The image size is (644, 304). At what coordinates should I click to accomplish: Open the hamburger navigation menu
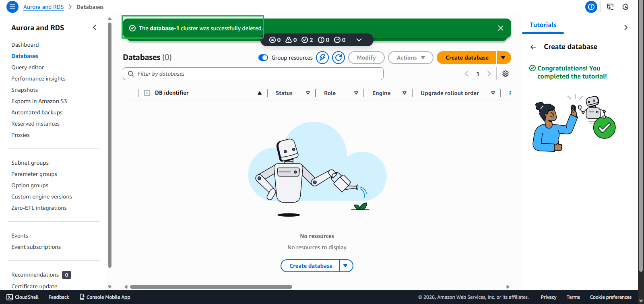tap(12, 7)
